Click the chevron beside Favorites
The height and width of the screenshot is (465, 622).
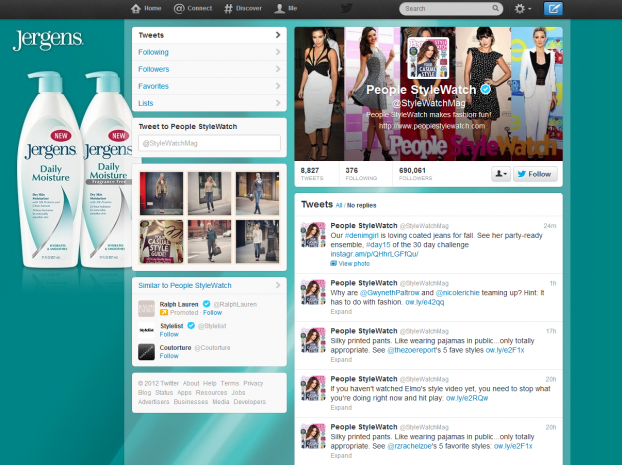278,86
